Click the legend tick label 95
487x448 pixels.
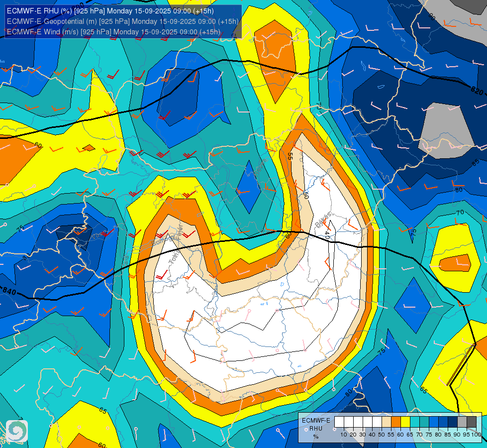pos(467,435)
